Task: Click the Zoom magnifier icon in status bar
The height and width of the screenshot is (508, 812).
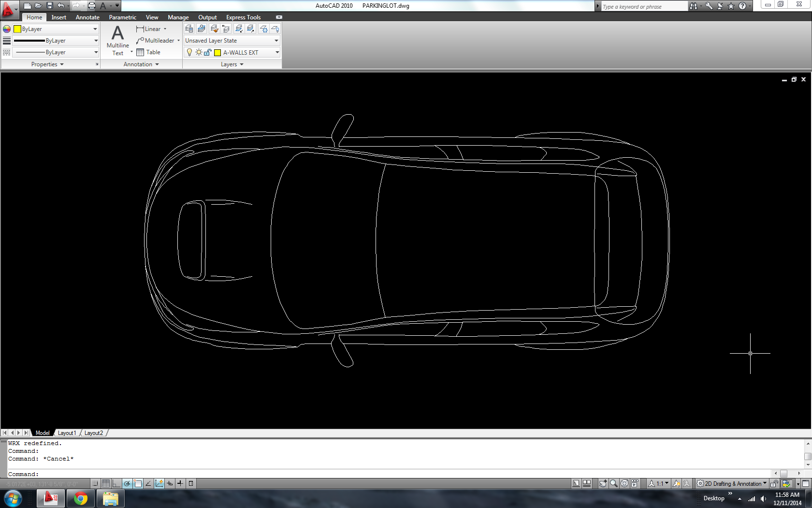Action: tap(614, 483)
